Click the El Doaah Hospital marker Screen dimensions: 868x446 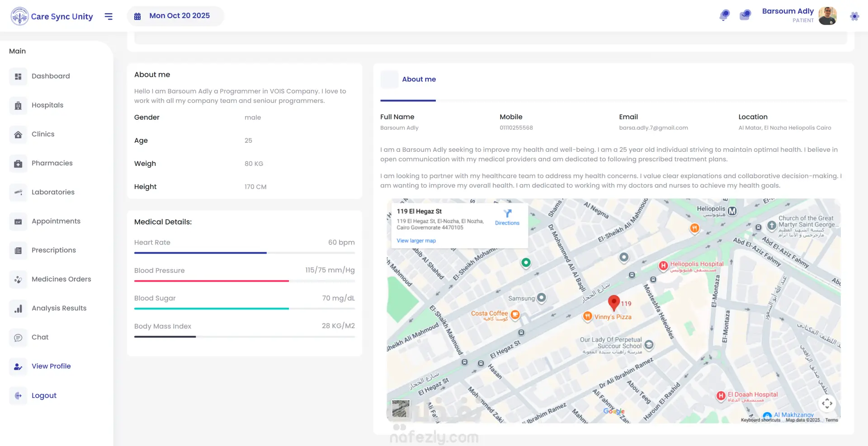[x=721, y=396]
